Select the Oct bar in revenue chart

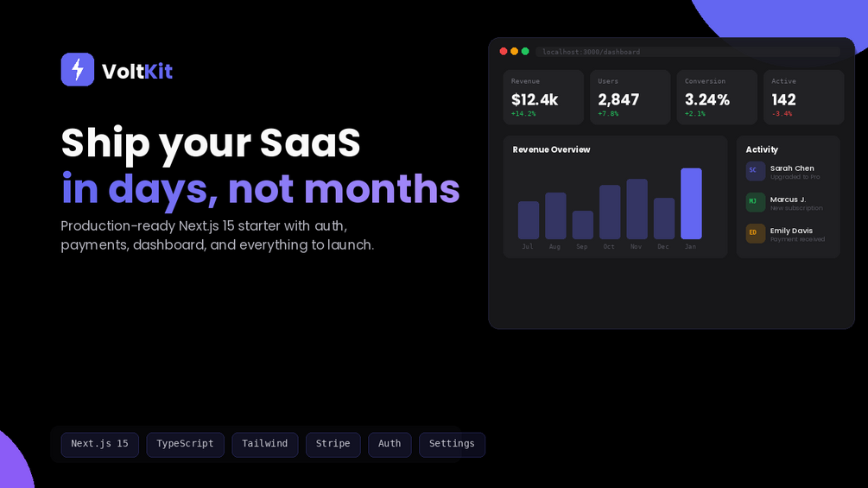tap(610, 212)
